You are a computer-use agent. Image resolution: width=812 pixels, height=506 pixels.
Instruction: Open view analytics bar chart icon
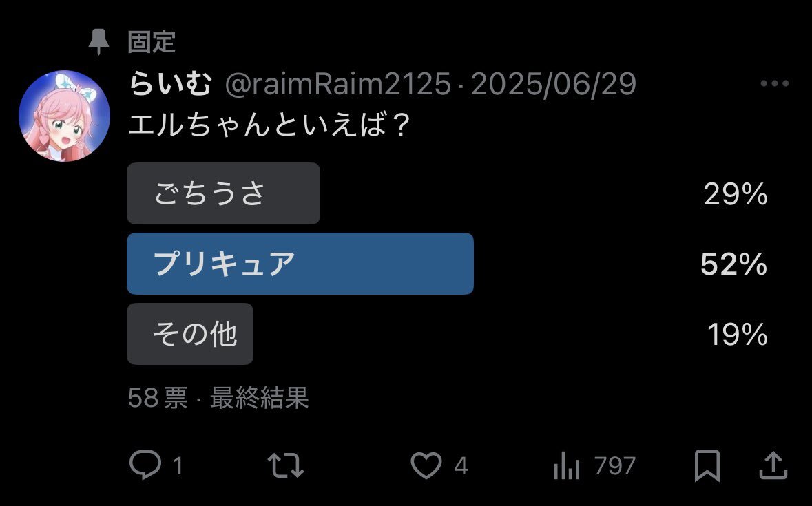pyautogui.click(x=567, y=465)
